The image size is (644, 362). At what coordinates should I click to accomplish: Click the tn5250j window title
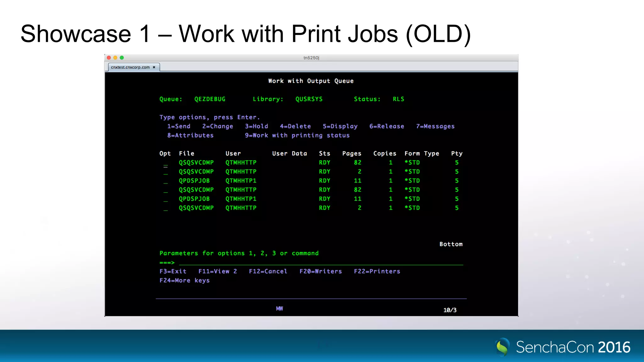click(311, 58)
